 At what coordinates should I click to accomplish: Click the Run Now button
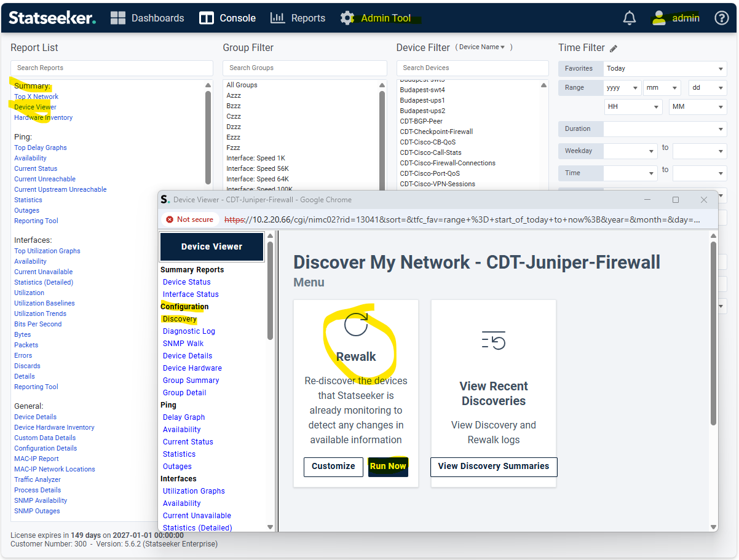pos(388,467)
